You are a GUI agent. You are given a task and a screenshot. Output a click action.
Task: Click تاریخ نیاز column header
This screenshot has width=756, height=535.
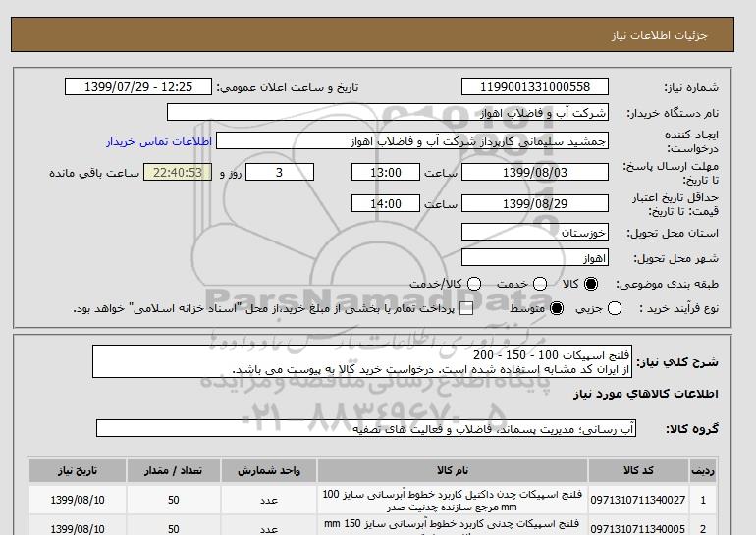click(78, 470)
